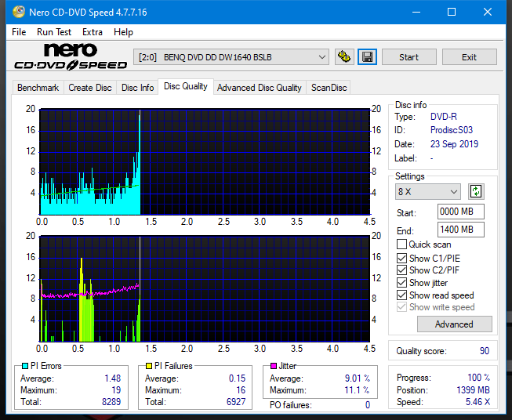Open the Advanced settings button
512x420 pixels.
click(x=454, y=324)
